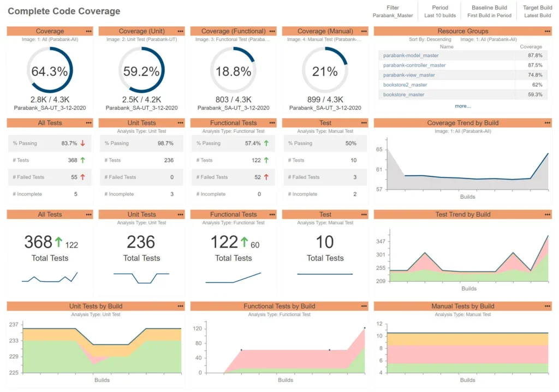Open the Target Build selector

coord(537,11)
